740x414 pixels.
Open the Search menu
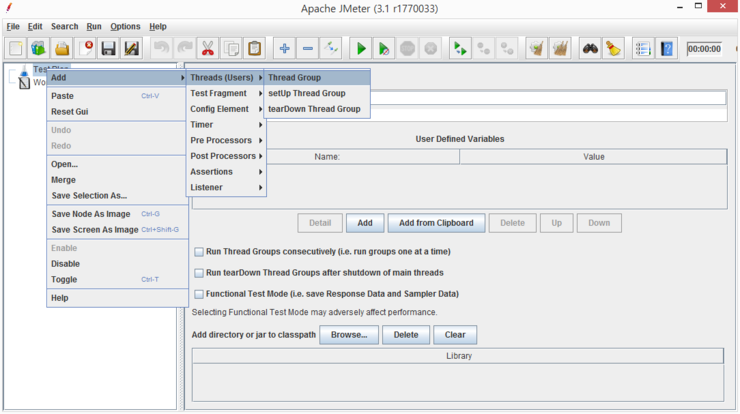pos(65,26)
